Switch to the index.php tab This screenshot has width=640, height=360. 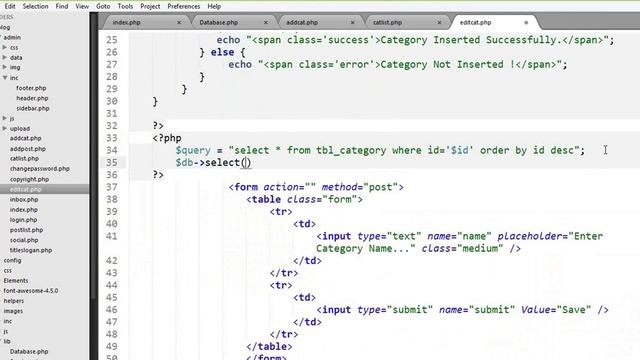pyautogui.click(x=127, y=22)
